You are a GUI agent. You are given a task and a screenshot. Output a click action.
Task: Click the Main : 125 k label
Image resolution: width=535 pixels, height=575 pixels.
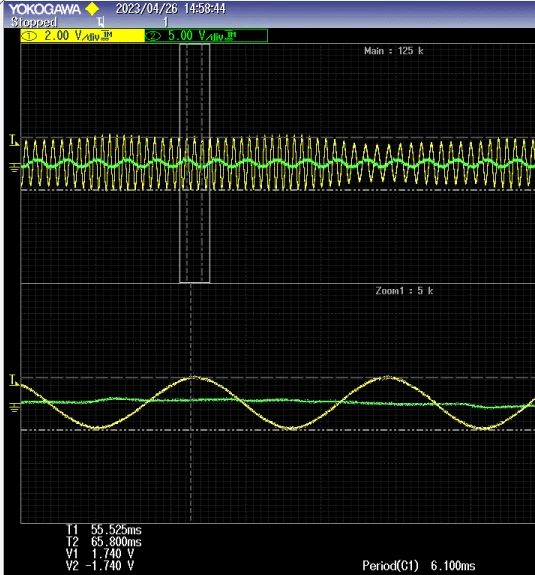coord(393,51)
